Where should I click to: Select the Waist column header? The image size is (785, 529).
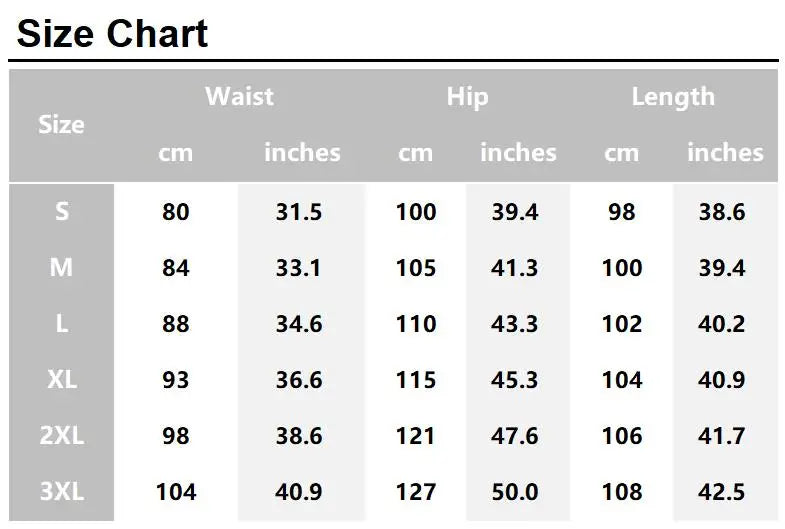tap(239, 97)
